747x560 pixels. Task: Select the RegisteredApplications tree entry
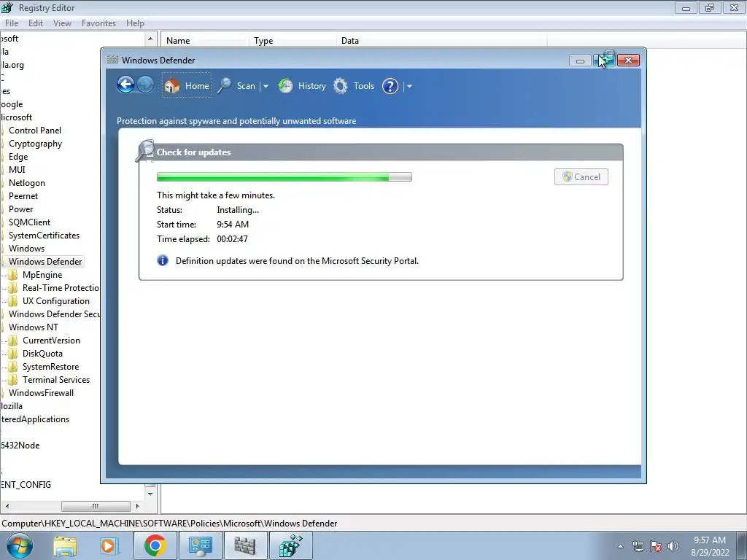(x=35, y=419)
